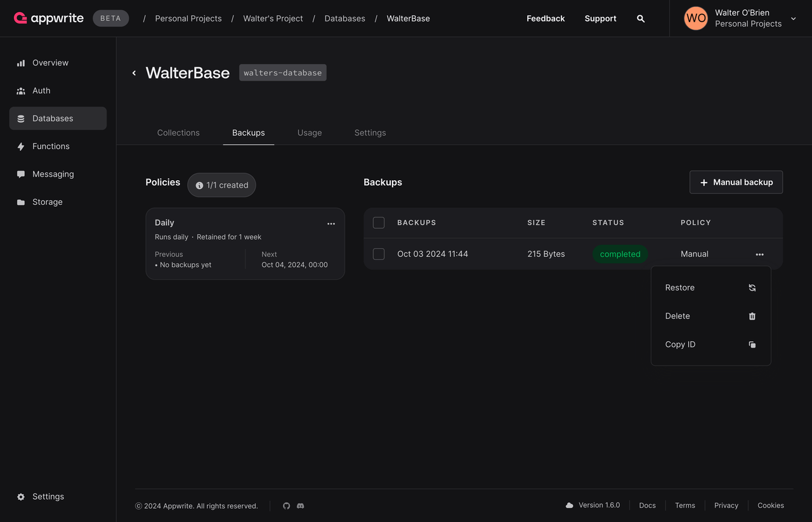
Task: Toggle the backup row three-dot menu
Action: 760,254
